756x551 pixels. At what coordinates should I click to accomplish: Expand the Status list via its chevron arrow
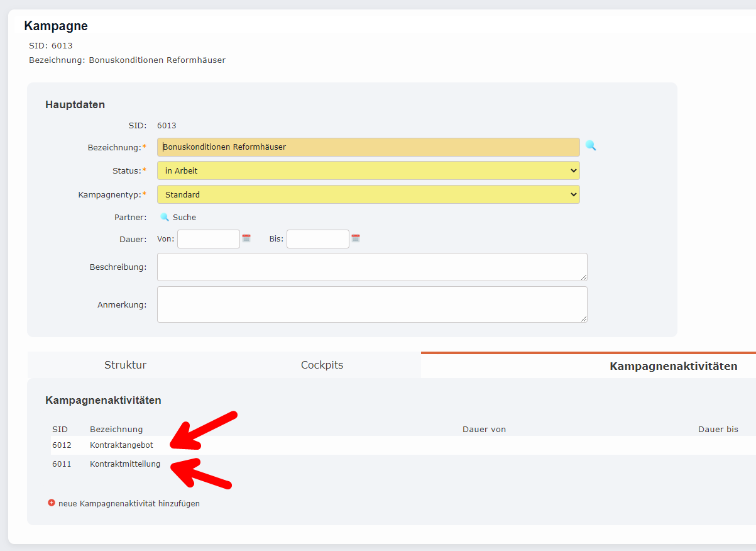pyautogui.click(x=572, y=170)
